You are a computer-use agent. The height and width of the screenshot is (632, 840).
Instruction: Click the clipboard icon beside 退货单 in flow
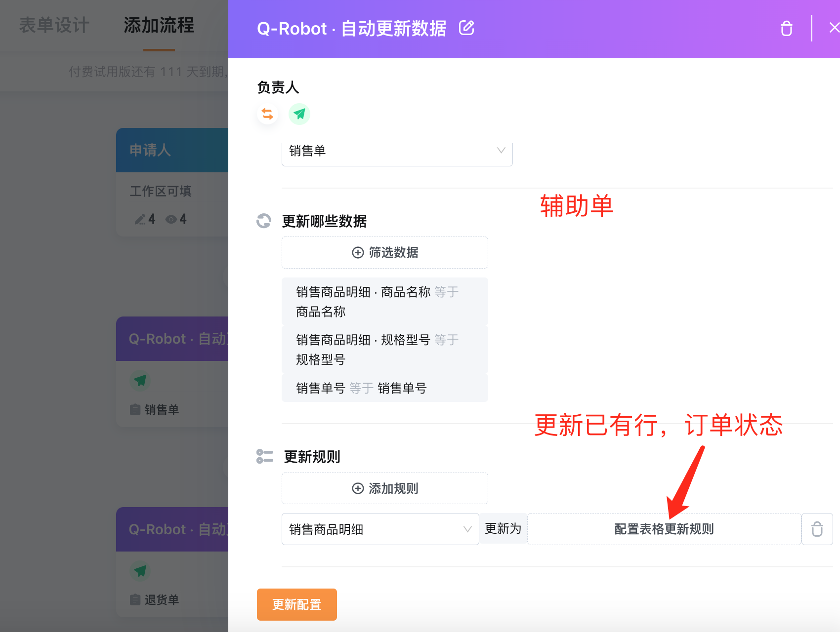point(135,600)
